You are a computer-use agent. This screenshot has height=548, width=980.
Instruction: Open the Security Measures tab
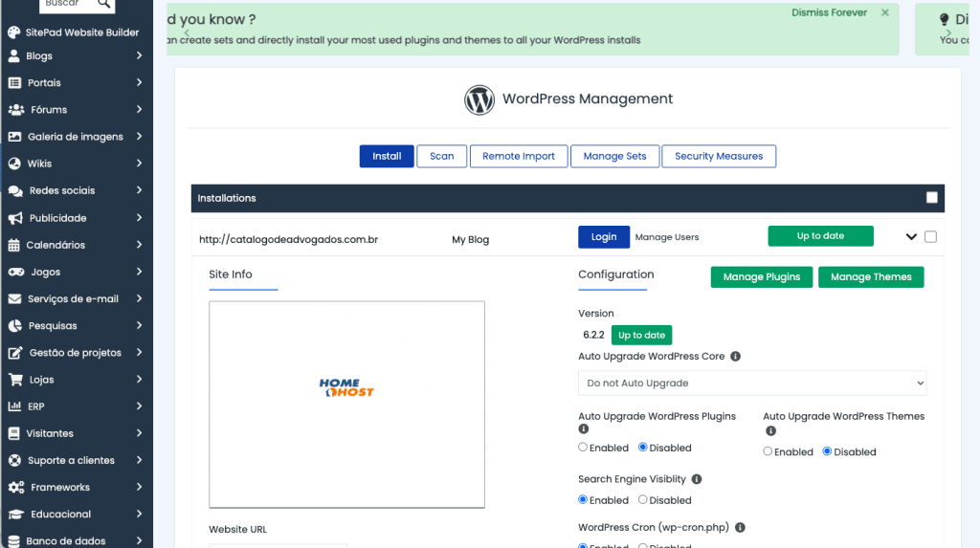(719, 156)
